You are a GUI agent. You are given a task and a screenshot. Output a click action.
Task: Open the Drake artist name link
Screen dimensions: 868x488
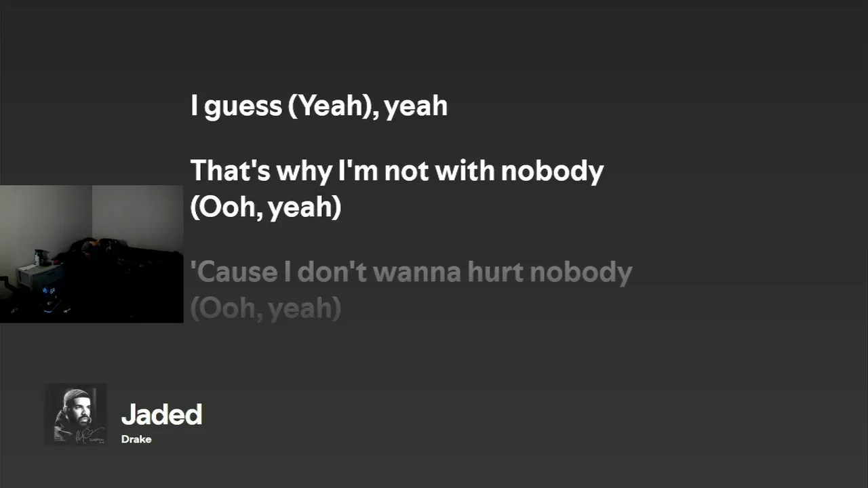pos(136,439)
